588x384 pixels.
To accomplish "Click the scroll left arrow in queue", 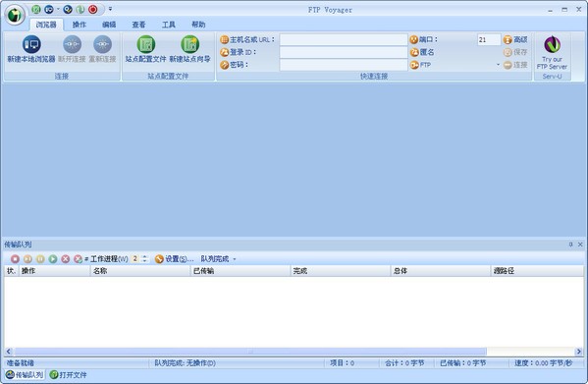I will (x=9, y=352).
